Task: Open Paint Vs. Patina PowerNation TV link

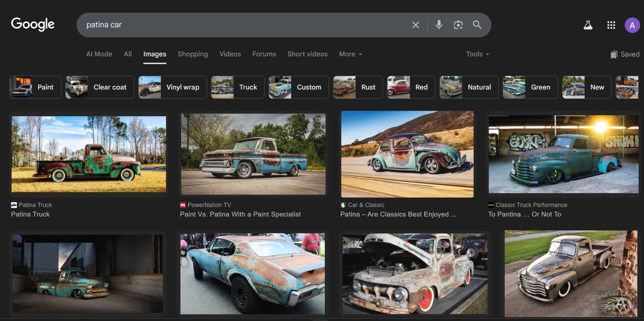Action: (x=240, y=214)
